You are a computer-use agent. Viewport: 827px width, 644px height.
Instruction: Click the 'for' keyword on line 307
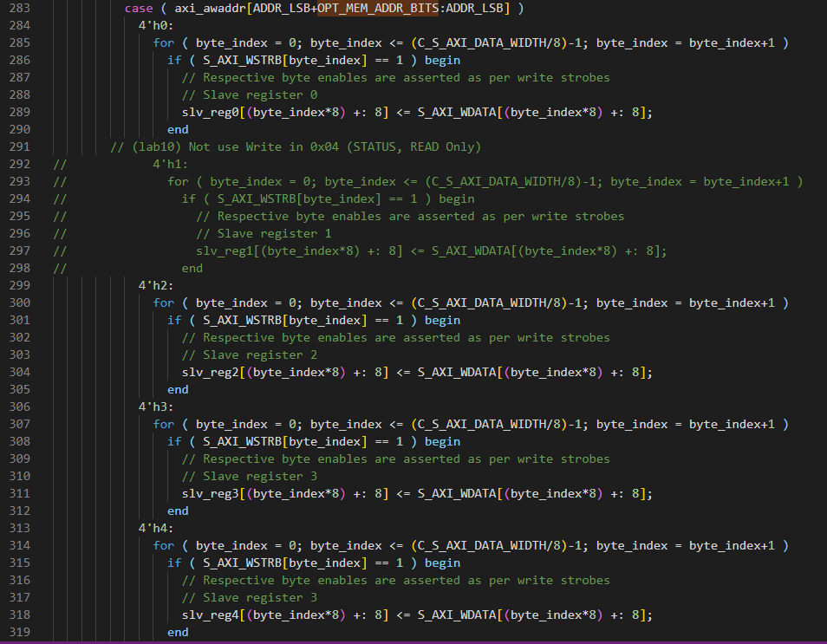[x=164, y=424]
